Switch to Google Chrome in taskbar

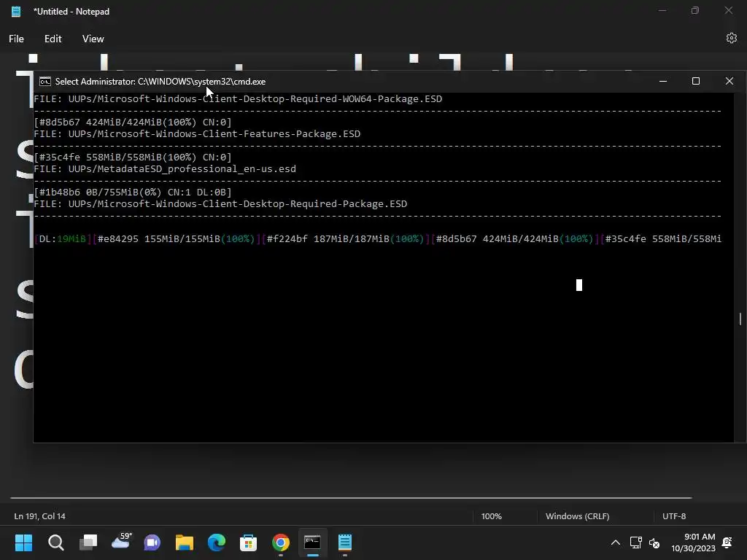281,542
